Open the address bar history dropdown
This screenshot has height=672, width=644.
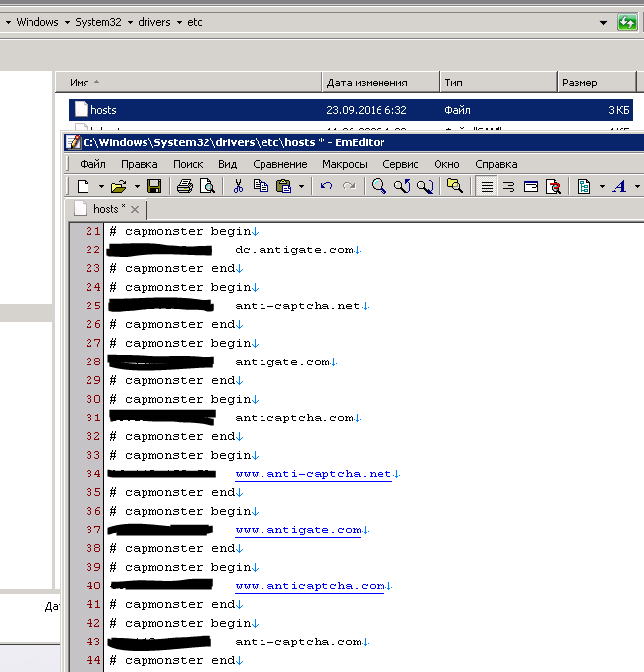(x=603, y=23)
